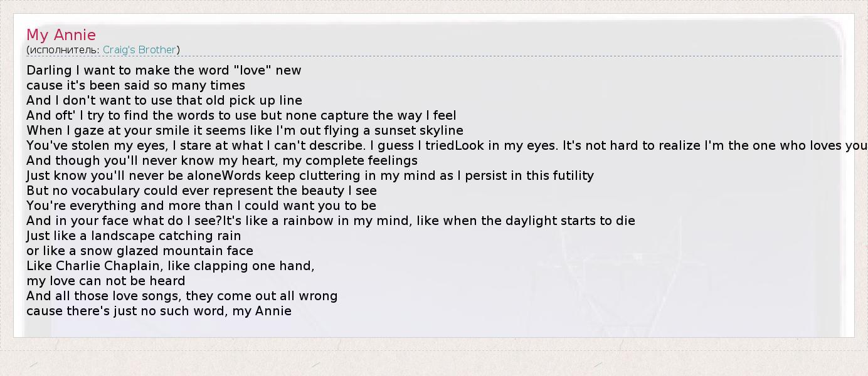The width and height of the screenshot is (868, 376).
Task: Click the lyric "You're everything and more" line
Action: tap(201, 206)
